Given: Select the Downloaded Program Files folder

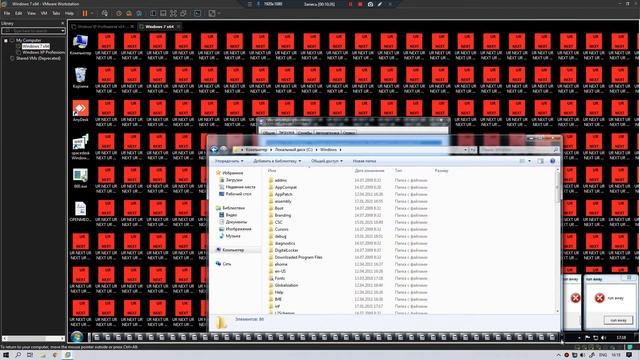Looking at the screenshot, I should 348,258.
